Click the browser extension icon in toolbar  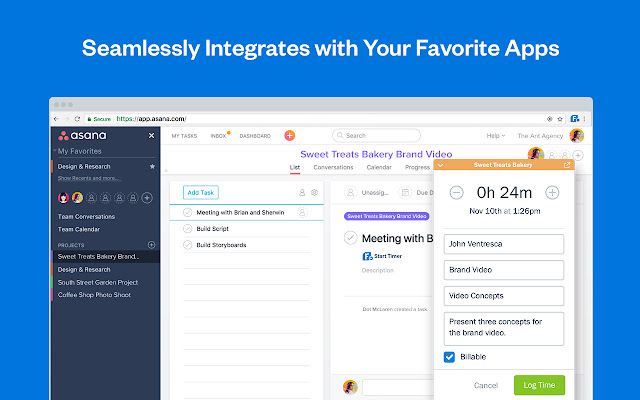coord(575,119)
